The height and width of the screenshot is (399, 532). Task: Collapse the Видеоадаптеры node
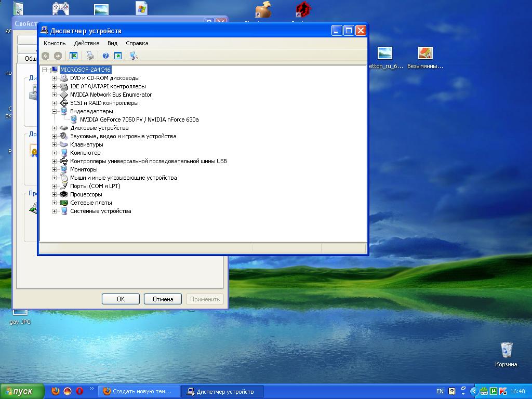coord(54,111)
